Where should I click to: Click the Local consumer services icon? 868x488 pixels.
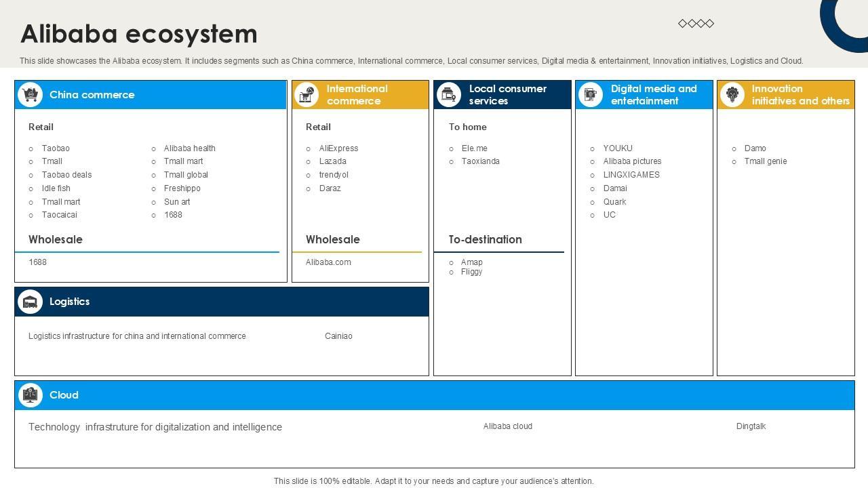tap(448, 95)
